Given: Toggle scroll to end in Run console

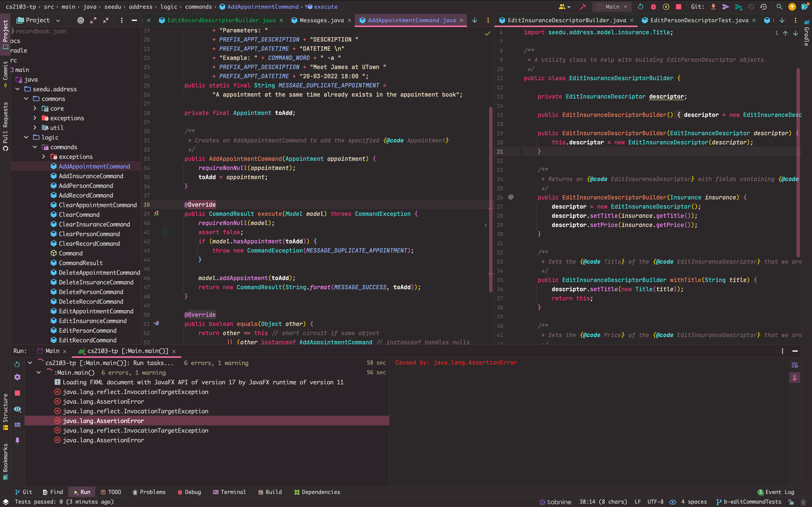Looking at the screenshot, I should pyautogui.click(x=794, y=378).
